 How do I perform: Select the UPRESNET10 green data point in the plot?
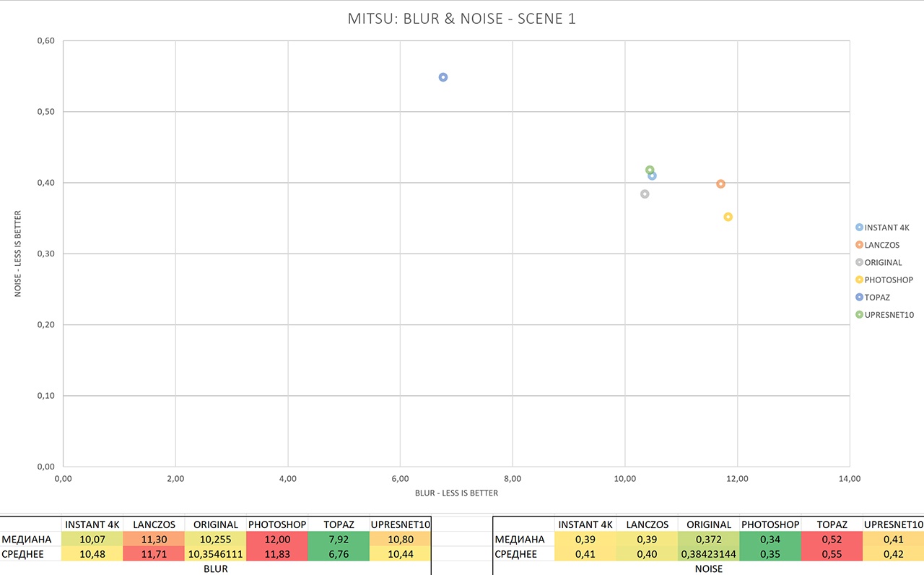pyautogui.click(x=650, y=170)
